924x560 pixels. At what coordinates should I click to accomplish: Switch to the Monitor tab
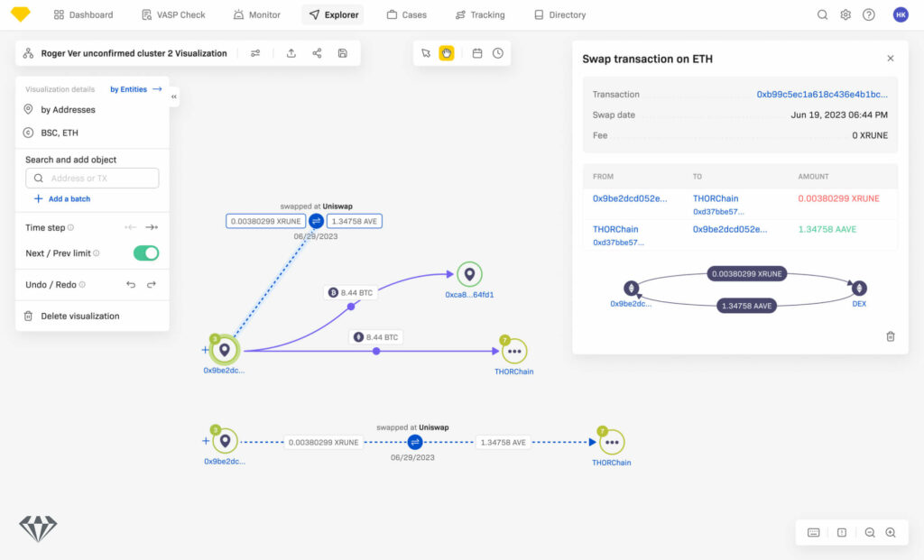click(x=256, y=14)
